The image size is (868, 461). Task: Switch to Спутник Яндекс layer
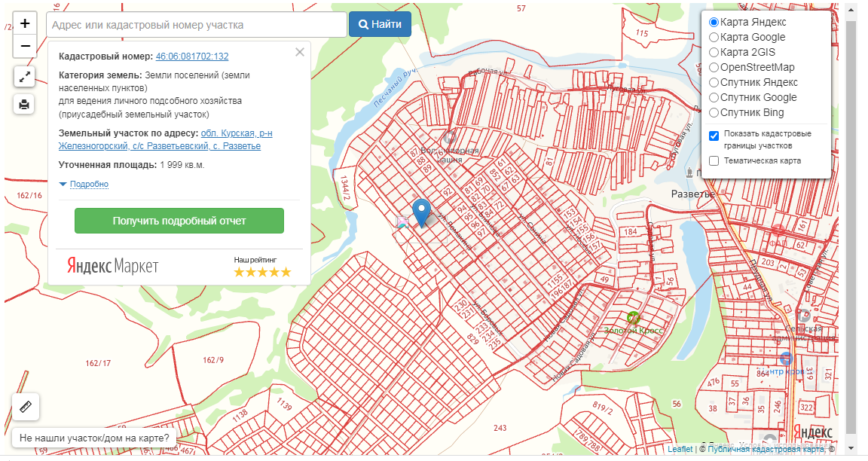(x=714, y=83)
